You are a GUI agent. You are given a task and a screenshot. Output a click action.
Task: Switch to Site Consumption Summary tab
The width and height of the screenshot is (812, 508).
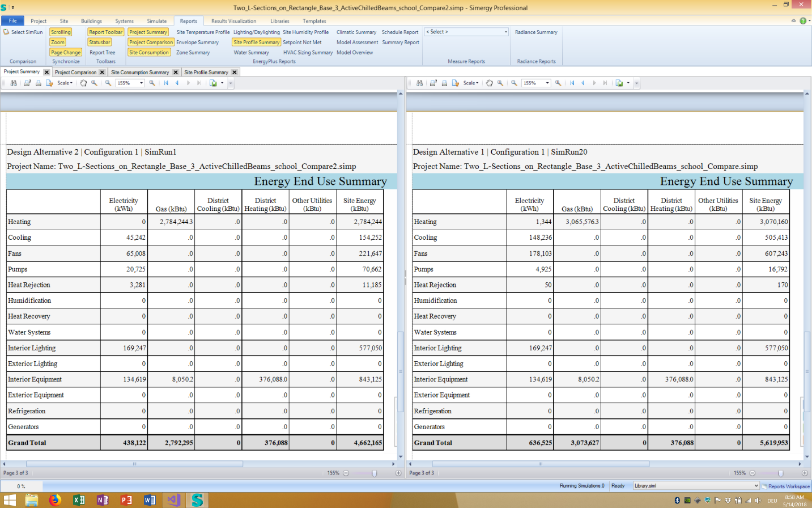[x=140, y=73]
